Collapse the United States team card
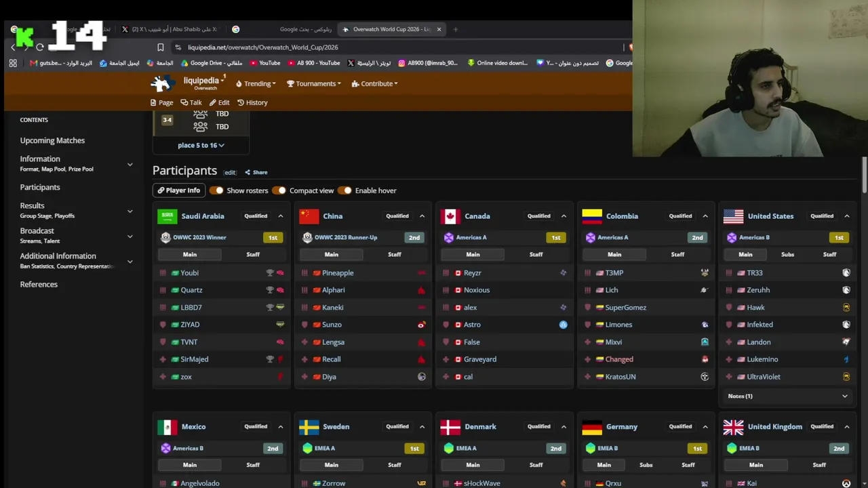Image resolution: width=868 pixels, height=488 pixels. pos(847,216)
